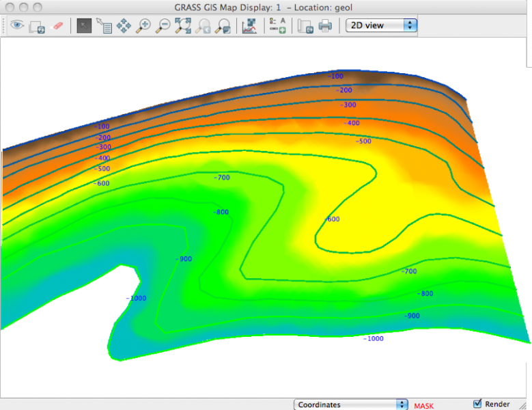The image size is (532, 410).
Task: Select the Pointer tool
Action: (85, 26)
